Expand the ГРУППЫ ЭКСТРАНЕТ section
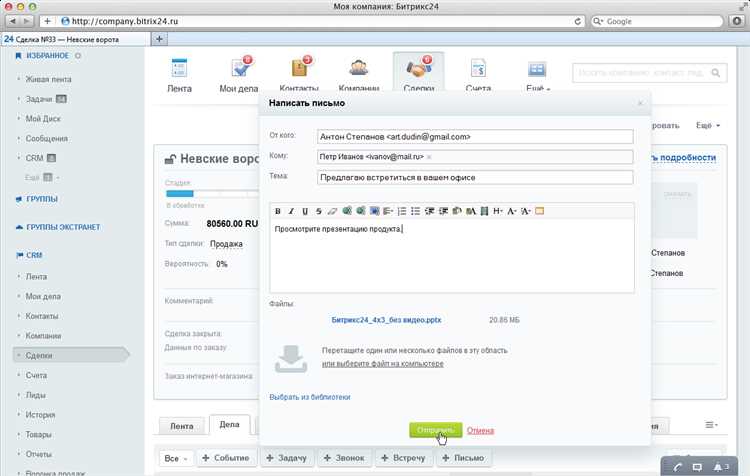 click(63, 227)
